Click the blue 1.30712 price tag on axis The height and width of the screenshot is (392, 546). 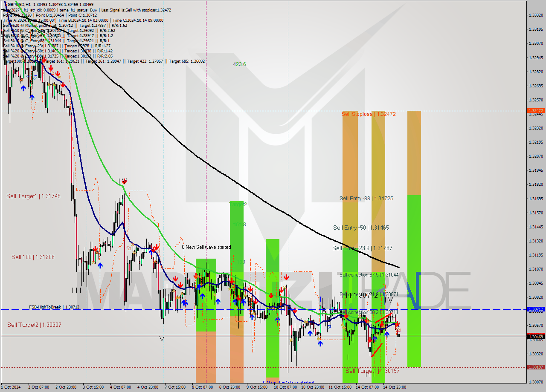[536, 309]
